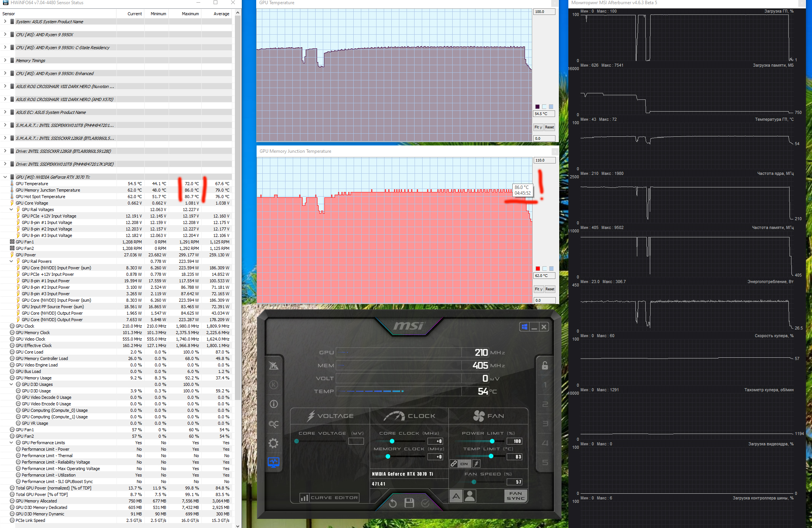The width and height of the screenshot is (812, 528).
Task: Click Reset on the GPU Temperature graph
Action: click(x=549, y=127)
